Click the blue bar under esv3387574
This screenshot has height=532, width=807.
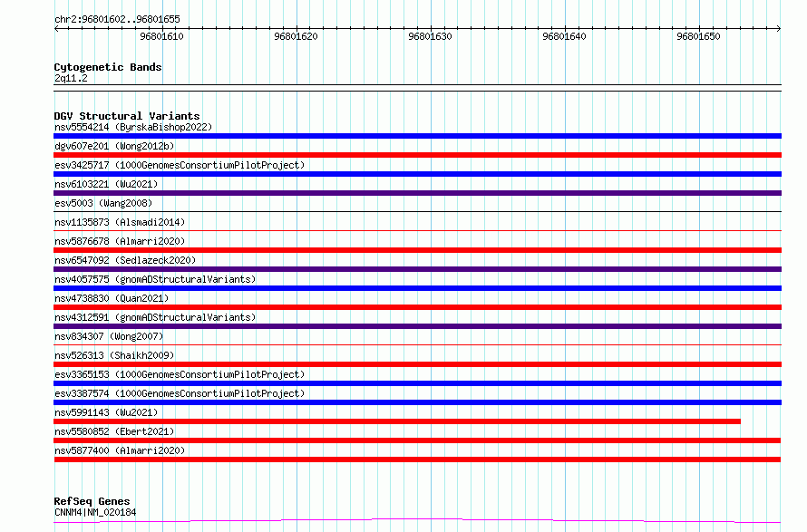pyautogui.click(x=417, y=402)
